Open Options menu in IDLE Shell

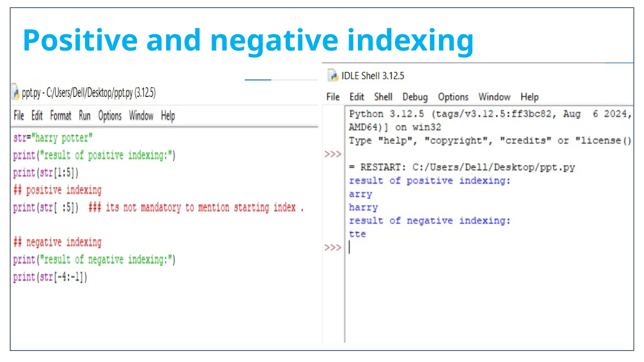point(453,97)
